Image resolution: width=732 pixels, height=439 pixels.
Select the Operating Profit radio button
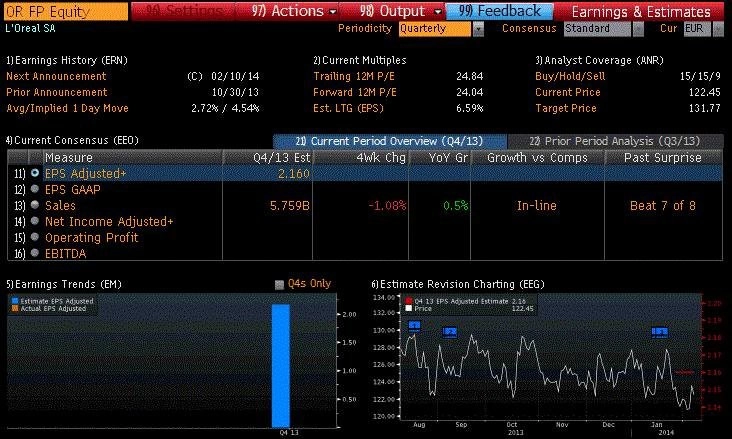click(x=35, y=237)
